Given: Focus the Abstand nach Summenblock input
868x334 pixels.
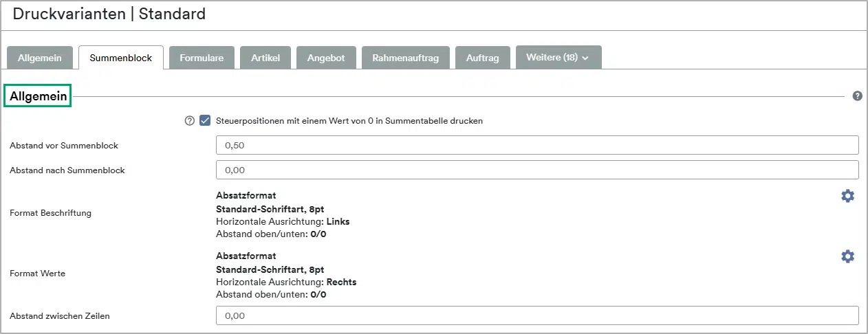Looking at the screenshot, I should tap(536, 170).
